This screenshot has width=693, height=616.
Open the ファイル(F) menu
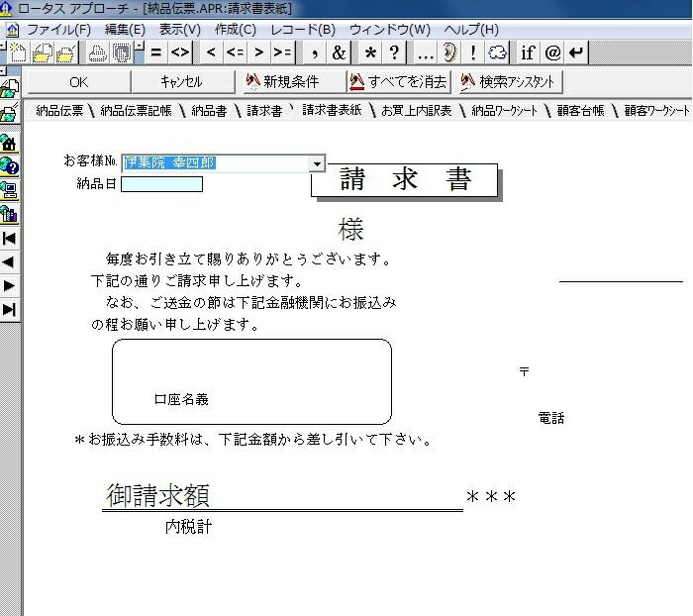(x=58, y=30)
